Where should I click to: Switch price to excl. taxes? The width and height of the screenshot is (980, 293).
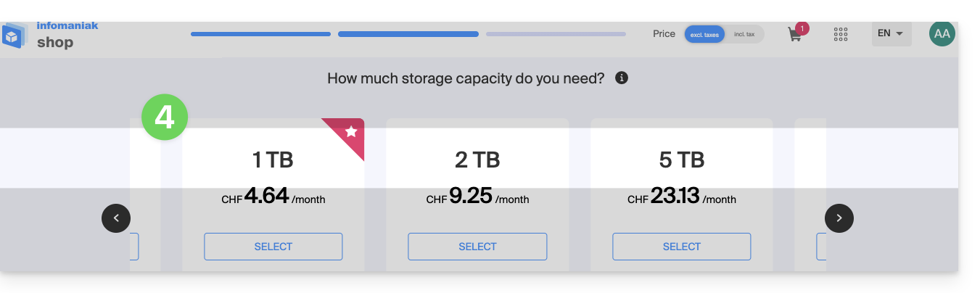704,34
